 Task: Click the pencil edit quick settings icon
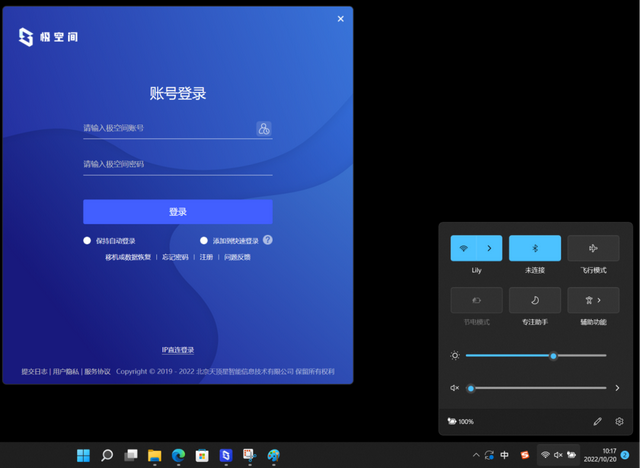(598, 421)
